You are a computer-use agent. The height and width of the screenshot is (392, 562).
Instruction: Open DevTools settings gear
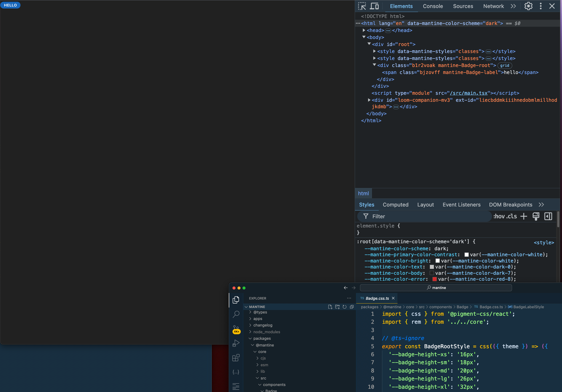tap(528, 6)
